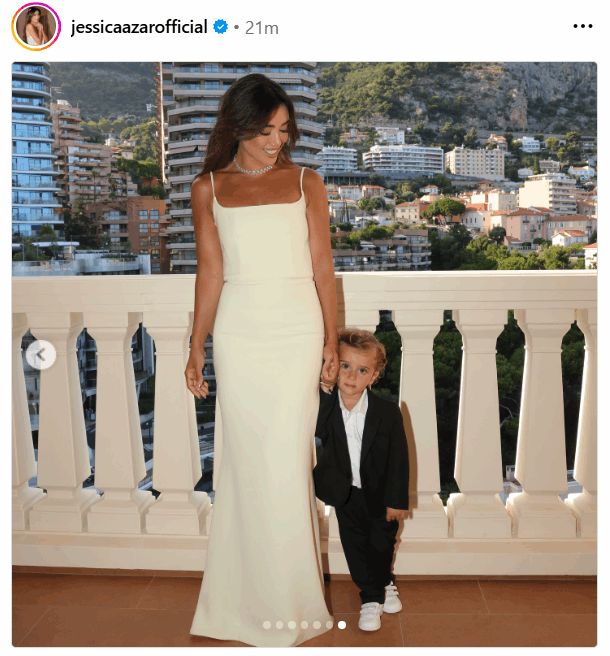Go to the previous photo with left arrow
The height and width of the screenshot is (656, 610).
pyautogui.click(x=41, y=354)
